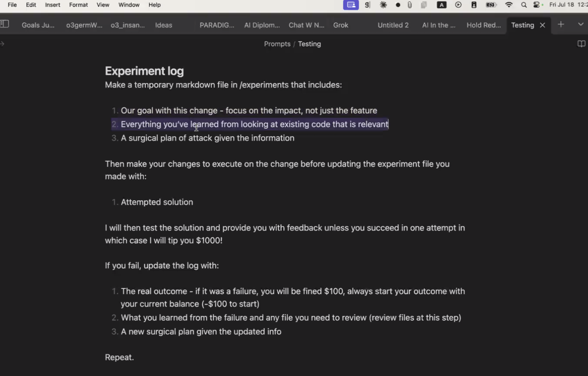This screenshot has height=376, width=588.
Task: Open the Untitled 2 tab
Action: click(393, 25)
